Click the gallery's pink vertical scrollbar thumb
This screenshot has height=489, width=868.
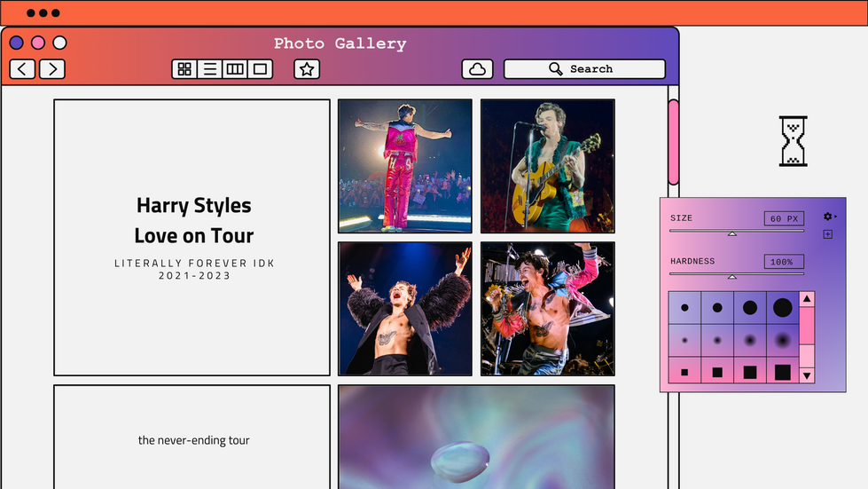point(673,142)
